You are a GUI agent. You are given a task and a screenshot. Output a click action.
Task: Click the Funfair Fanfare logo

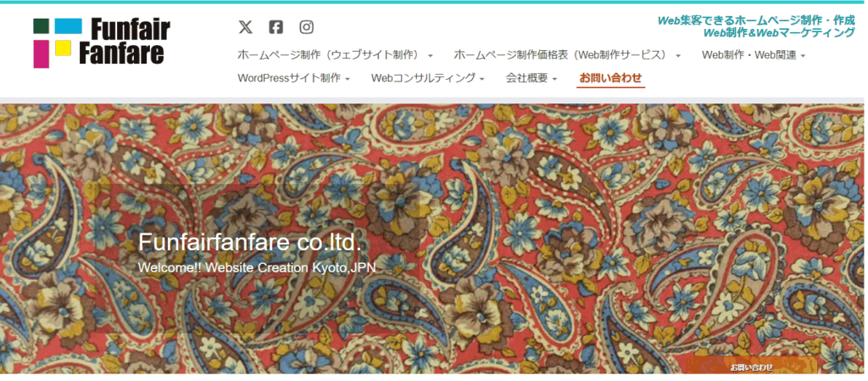102,42
